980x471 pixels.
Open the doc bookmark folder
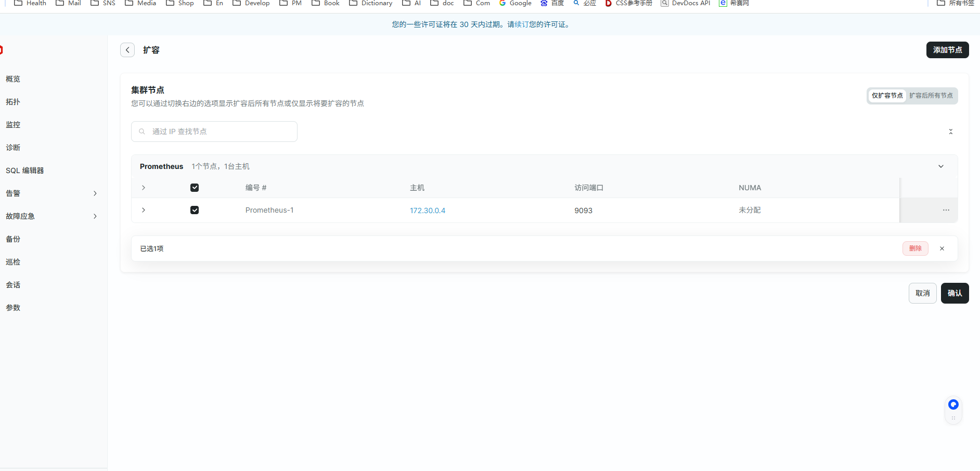442,3
